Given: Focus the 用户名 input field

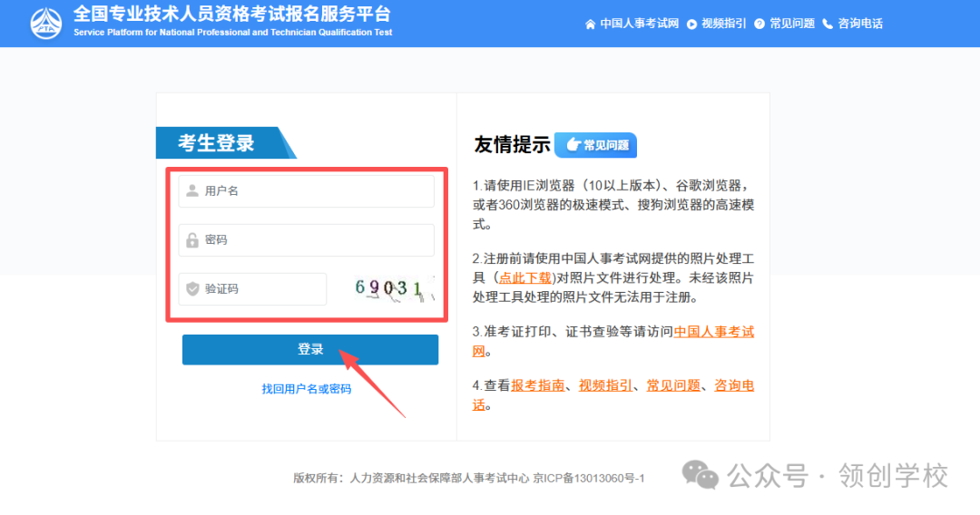Looking at the screenshot, I should click(307, 191).
